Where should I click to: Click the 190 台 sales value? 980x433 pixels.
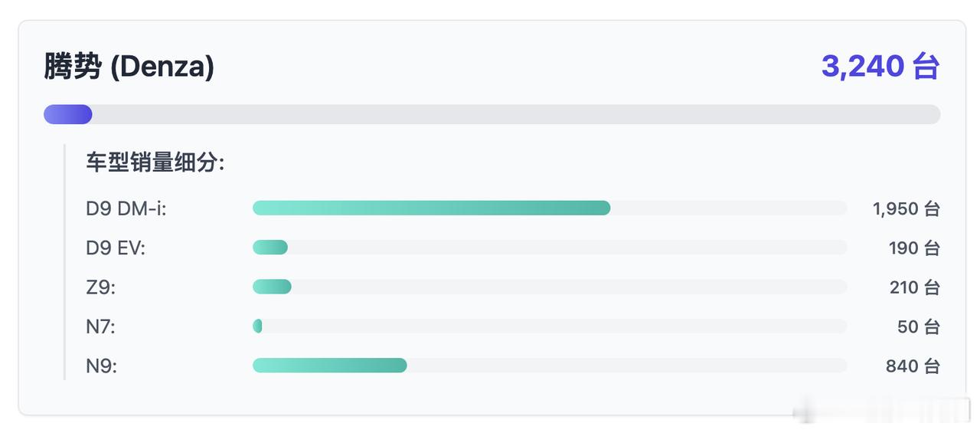coord(913,248)
